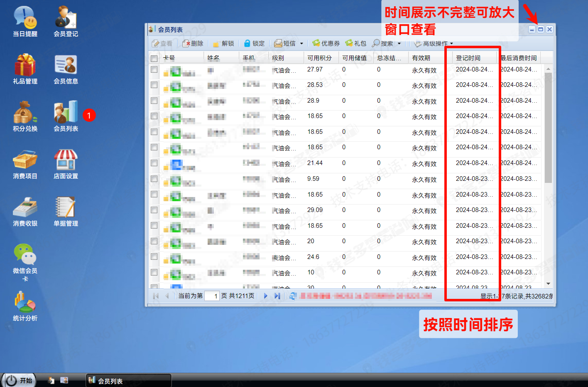Open the 会员登记 desktop icon
The width and height of the screenshot is (588, 387).
click(66, 22)
